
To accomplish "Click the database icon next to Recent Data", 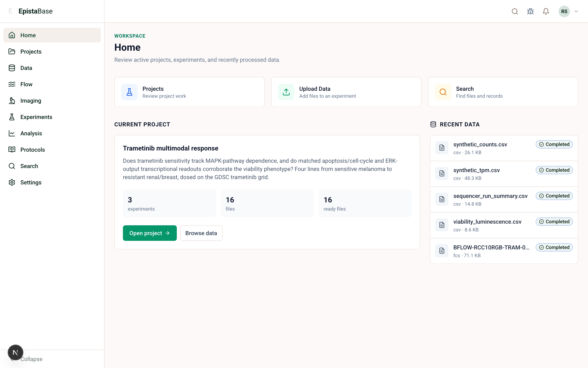I will [x=433, y=124].
